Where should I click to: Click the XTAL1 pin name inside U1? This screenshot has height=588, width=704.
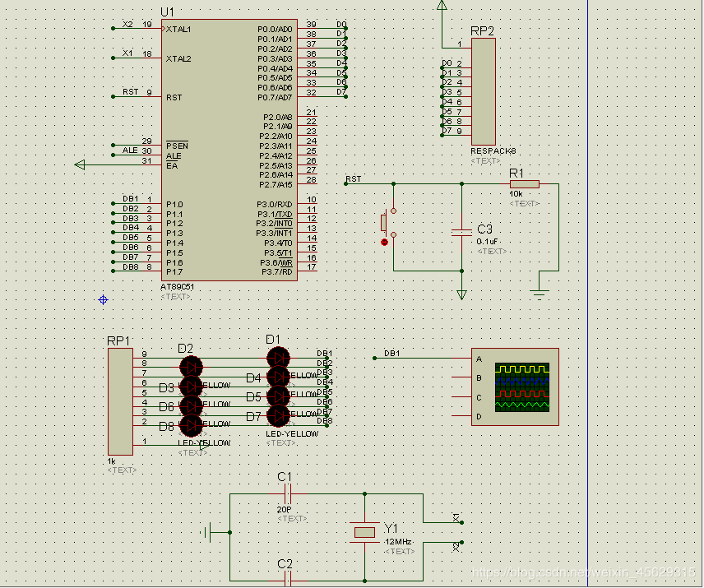click(x=178, y=29)
